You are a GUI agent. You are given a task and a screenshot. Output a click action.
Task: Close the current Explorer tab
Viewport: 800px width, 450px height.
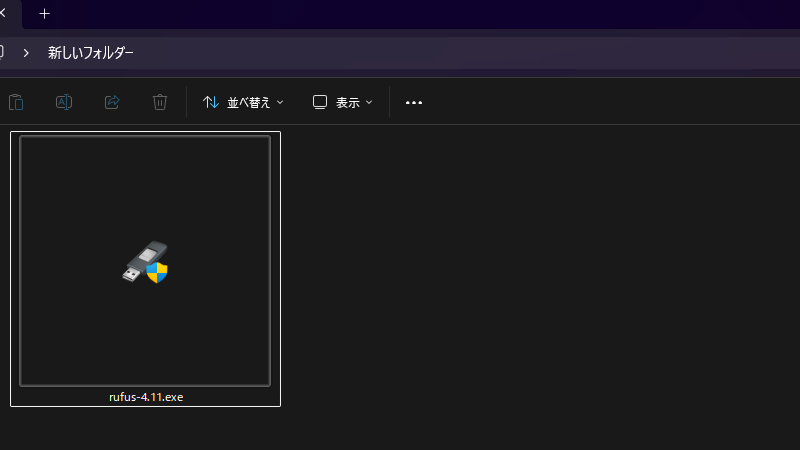(3, 14)
